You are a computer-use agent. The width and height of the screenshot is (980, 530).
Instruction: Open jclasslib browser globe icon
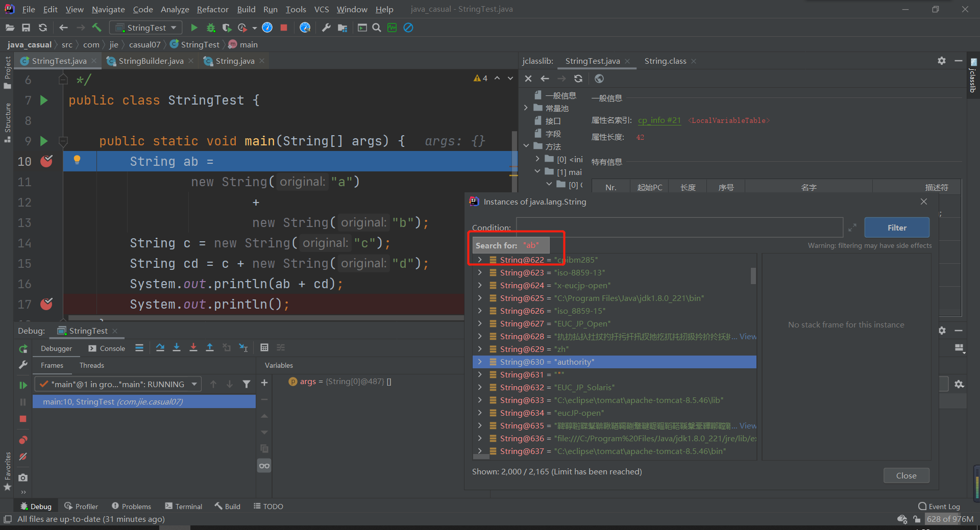click(599, 79)
